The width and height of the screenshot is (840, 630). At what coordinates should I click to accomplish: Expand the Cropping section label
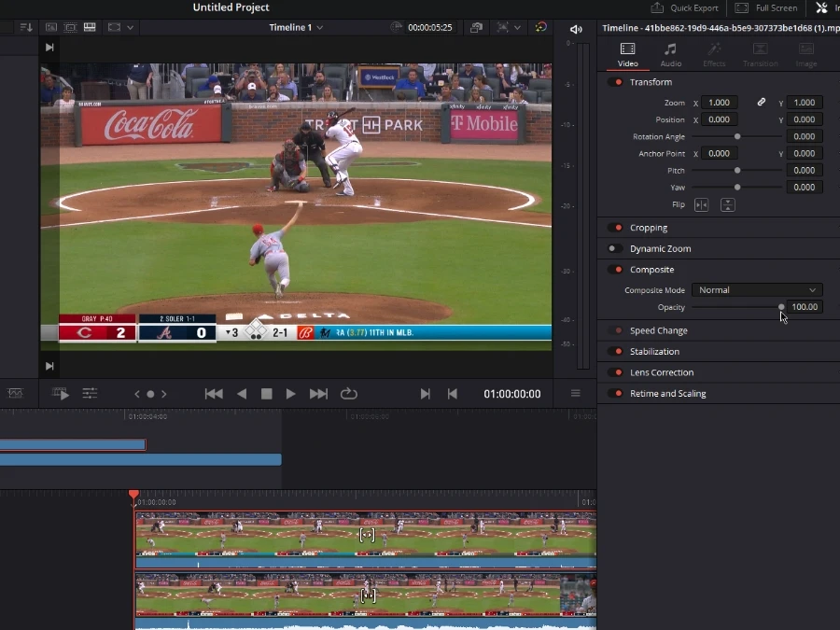[x=649, y=228]
